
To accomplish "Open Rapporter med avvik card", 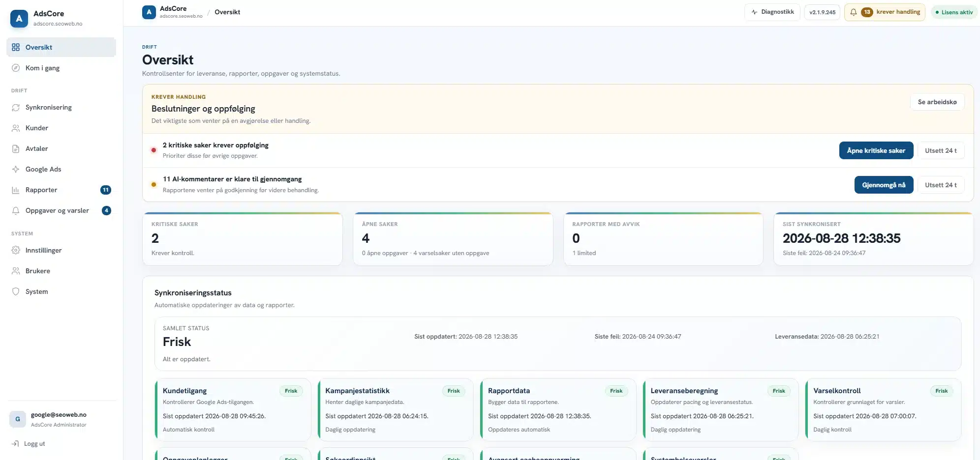I will click(663, 239).
